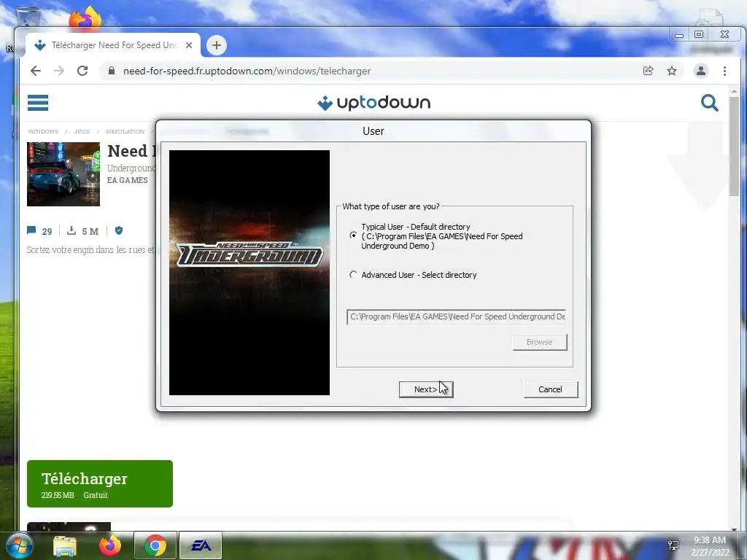Viewport: 747px width, 560px height.
Task: Open a new Chrome tab
Action: coord(217,45)
